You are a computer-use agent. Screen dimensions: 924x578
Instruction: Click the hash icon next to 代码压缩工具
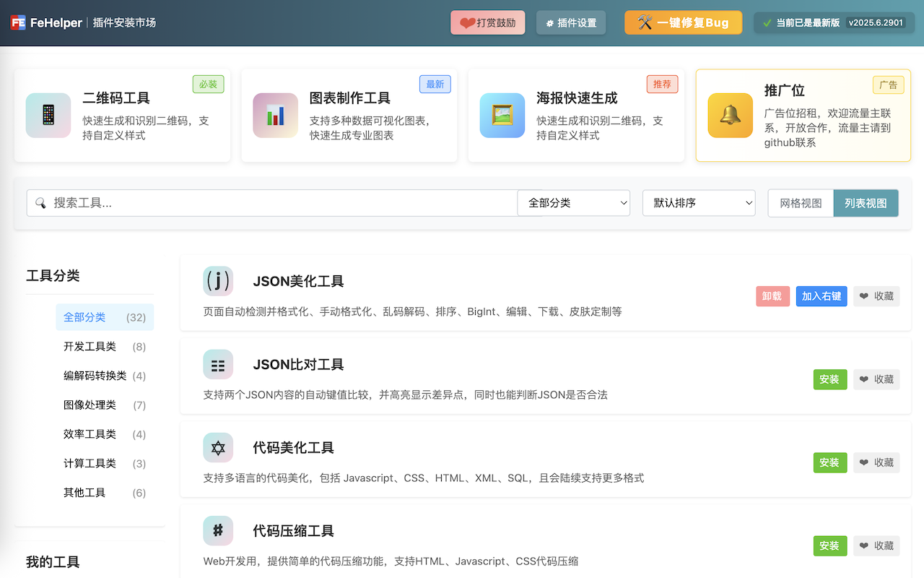point(218,530)
